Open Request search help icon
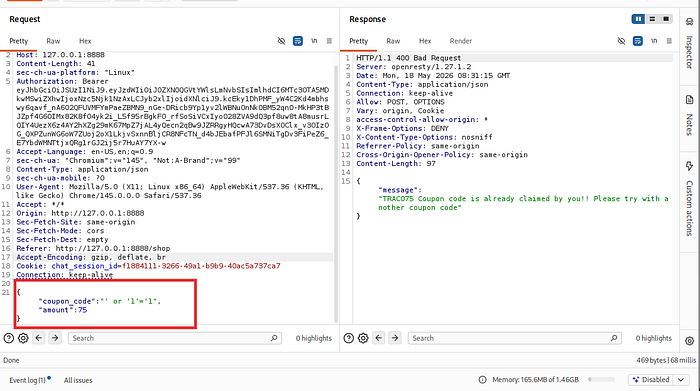Screen dimensions: 700x391 [x=8, y=338]
